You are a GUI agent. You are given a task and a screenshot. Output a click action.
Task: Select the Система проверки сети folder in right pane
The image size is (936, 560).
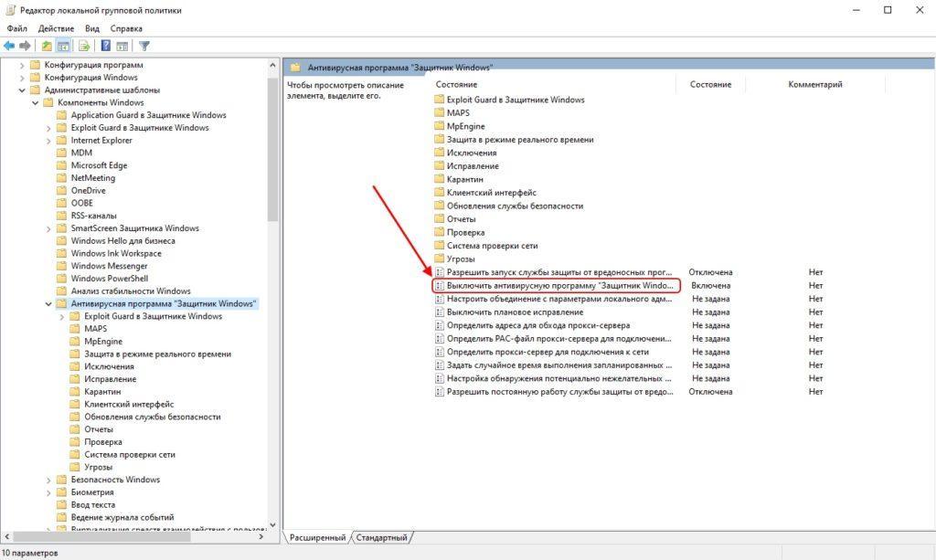tap(493, 246)
